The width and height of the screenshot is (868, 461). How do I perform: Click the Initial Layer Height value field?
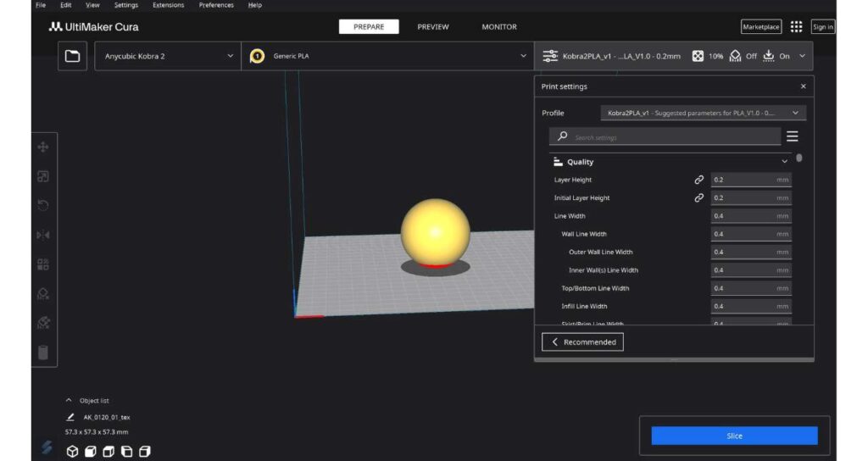tap(751, 198)
